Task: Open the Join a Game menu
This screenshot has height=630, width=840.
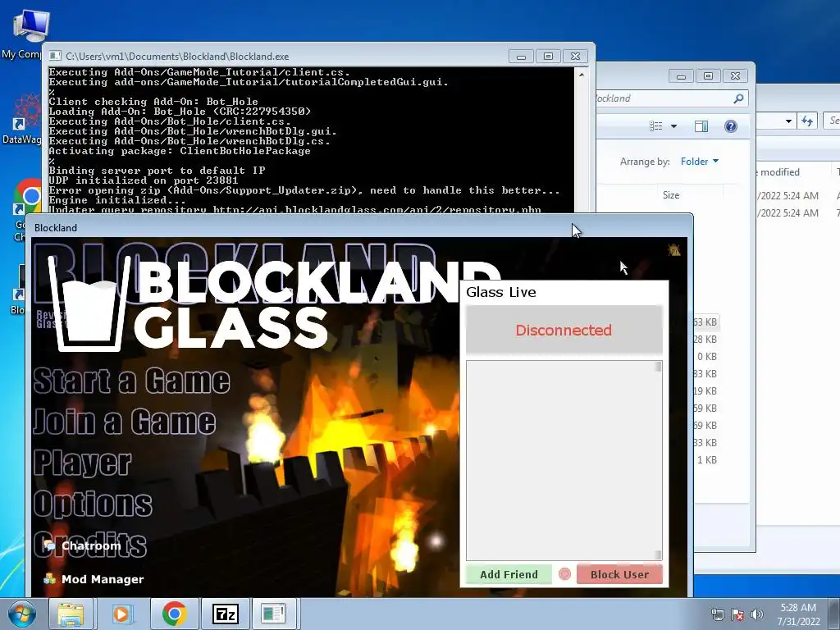Action: tap(125, 422)
